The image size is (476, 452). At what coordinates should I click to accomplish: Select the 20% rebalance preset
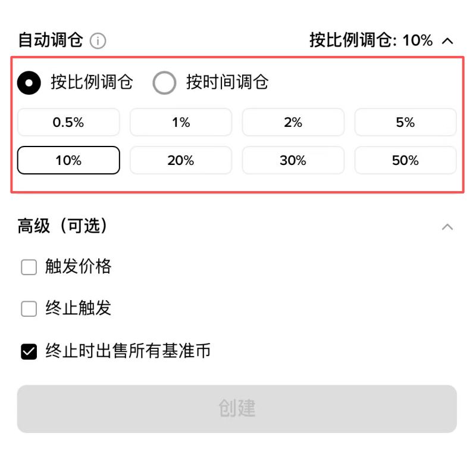coord(181,160)
